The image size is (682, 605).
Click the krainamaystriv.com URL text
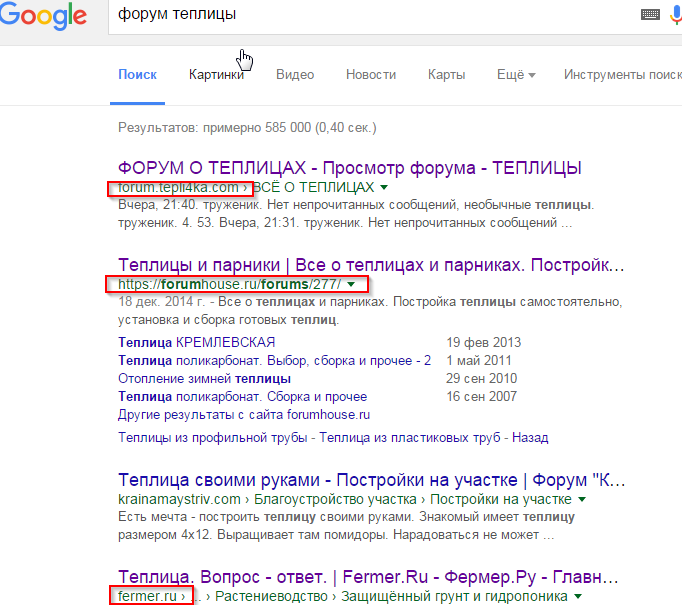coord(179,499)
